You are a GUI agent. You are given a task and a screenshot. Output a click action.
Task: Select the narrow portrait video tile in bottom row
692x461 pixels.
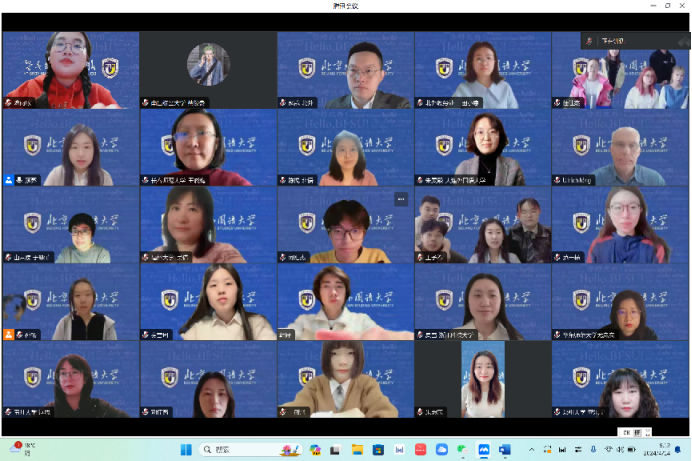click(x=482, y=379)
